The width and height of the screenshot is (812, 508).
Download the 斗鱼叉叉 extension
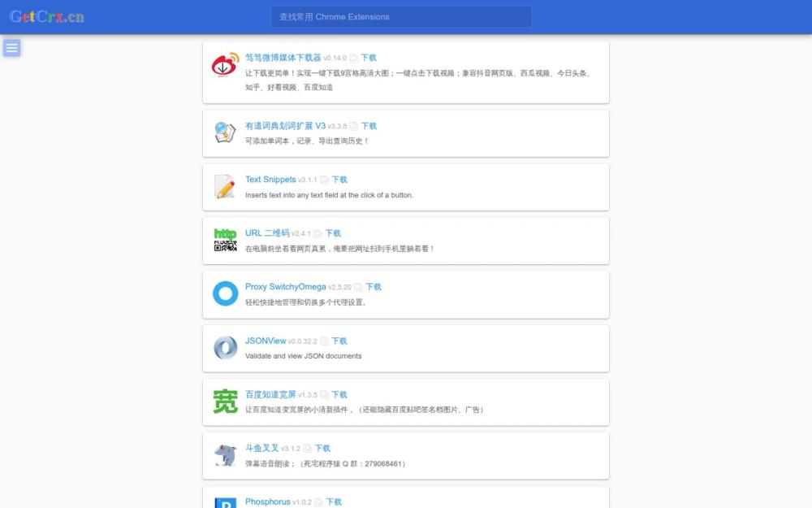(322, 448)
